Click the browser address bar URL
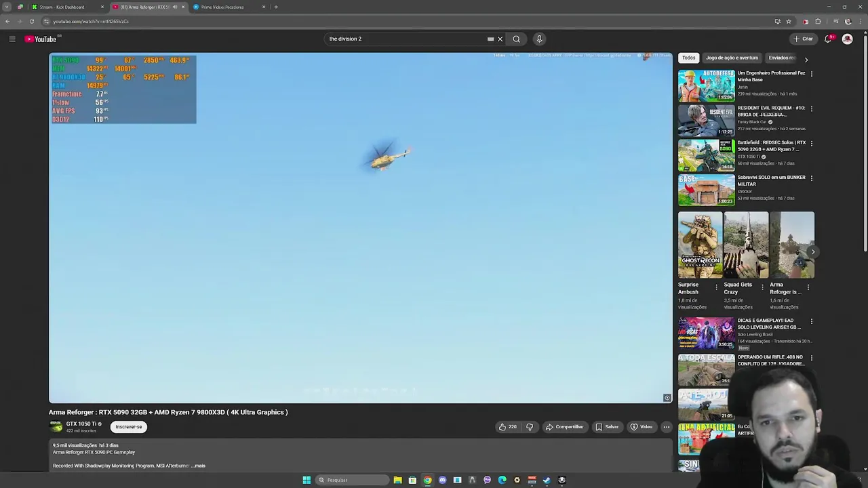The image size is (868, 488). (x=91, y=22)
